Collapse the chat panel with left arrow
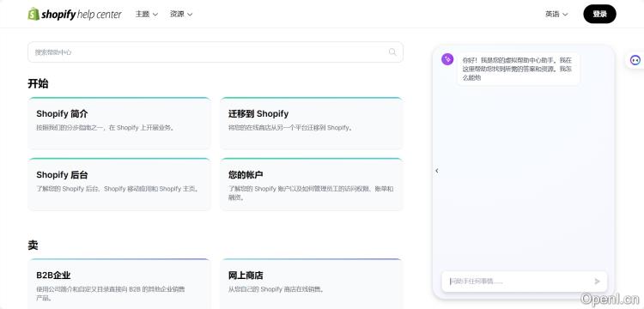644x309 pixels. (436, 170)
